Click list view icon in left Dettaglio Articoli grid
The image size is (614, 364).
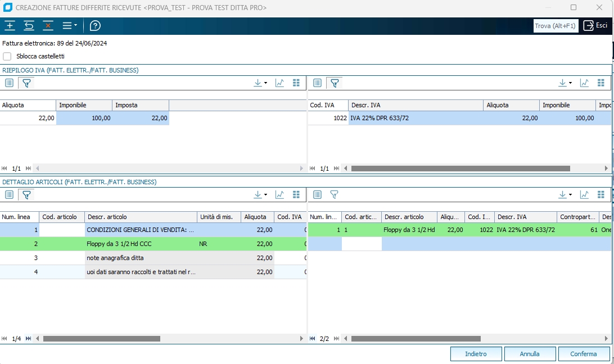tap(9, 195)
